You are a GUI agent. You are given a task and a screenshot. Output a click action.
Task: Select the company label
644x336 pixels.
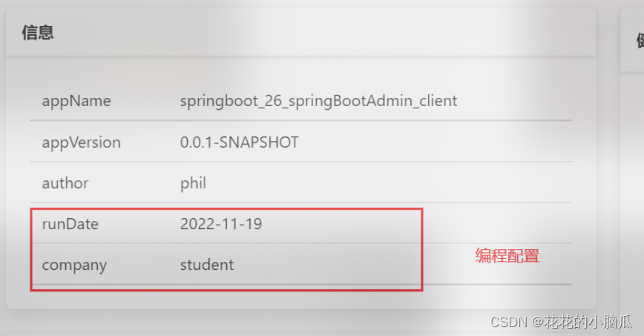(74, 265)
